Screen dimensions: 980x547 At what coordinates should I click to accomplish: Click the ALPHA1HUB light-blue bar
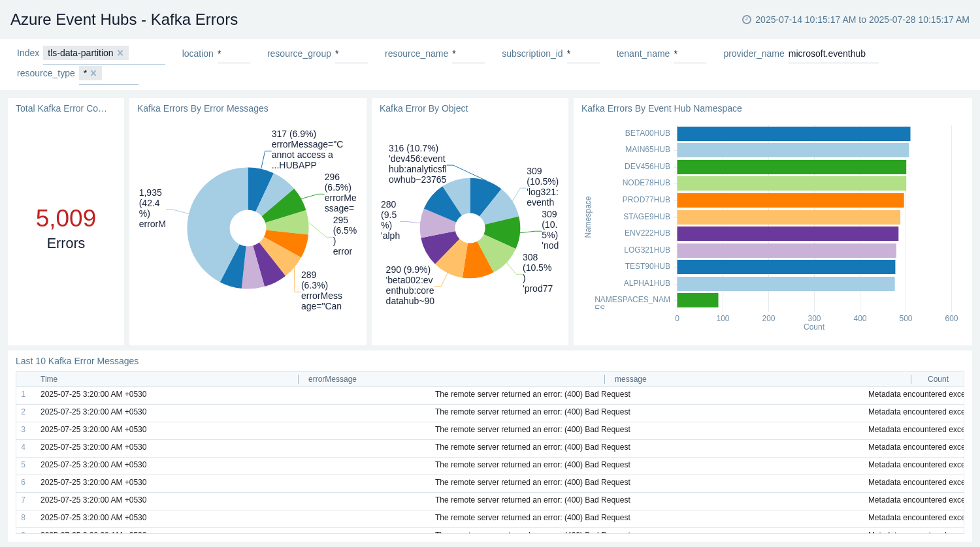pyautogui.click(x=786, y=284)
